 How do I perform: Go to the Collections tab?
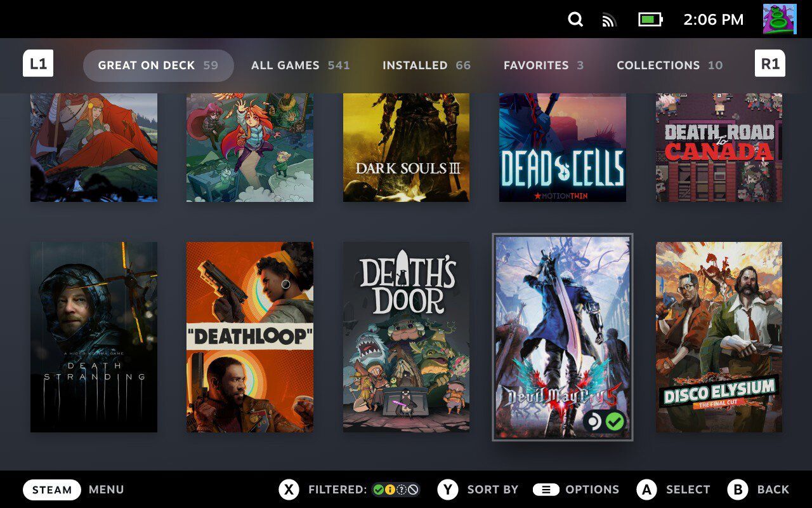click(x=670, y=65)
